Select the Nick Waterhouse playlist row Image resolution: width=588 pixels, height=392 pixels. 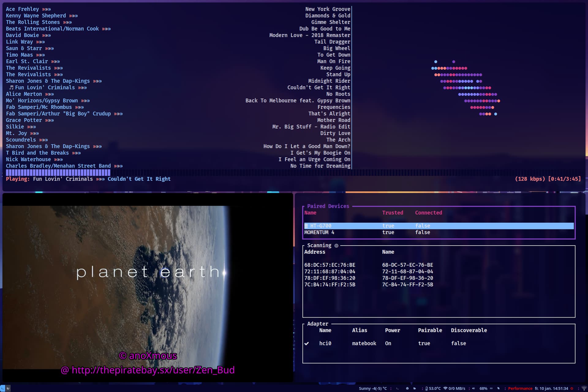(179, 160)
